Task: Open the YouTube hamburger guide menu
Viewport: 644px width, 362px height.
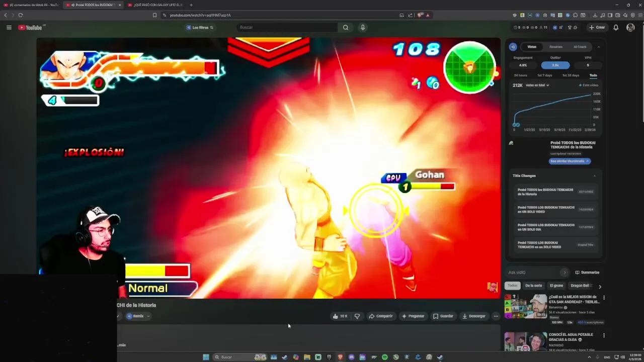Action: click(x=9, y=28)
